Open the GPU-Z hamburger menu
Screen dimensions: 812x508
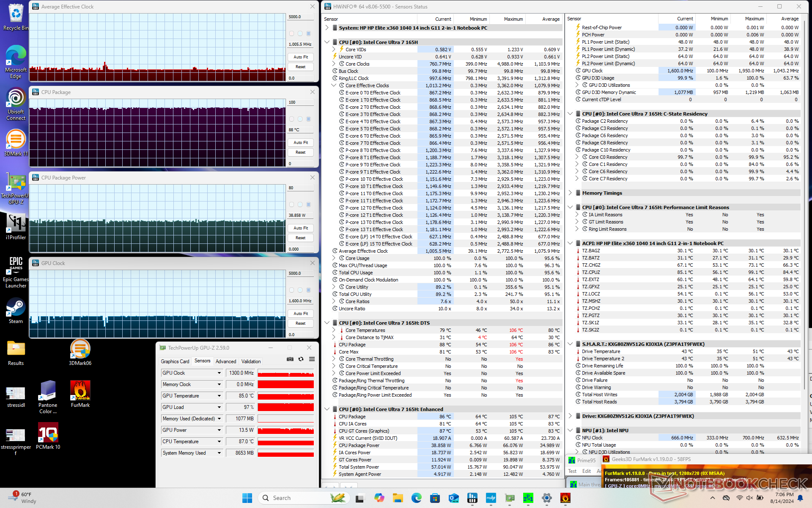coord(312,359)
